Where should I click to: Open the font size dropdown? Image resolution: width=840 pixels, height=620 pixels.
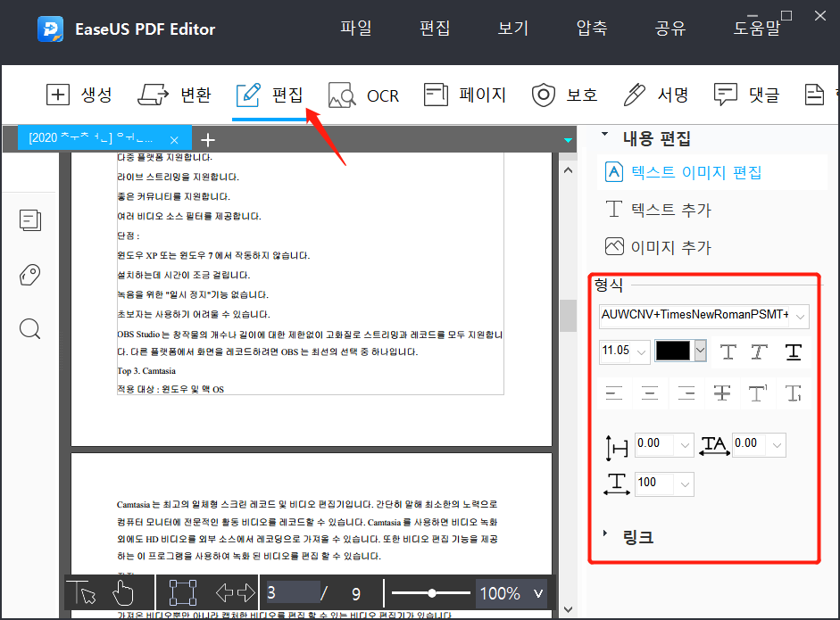[643, 351]
